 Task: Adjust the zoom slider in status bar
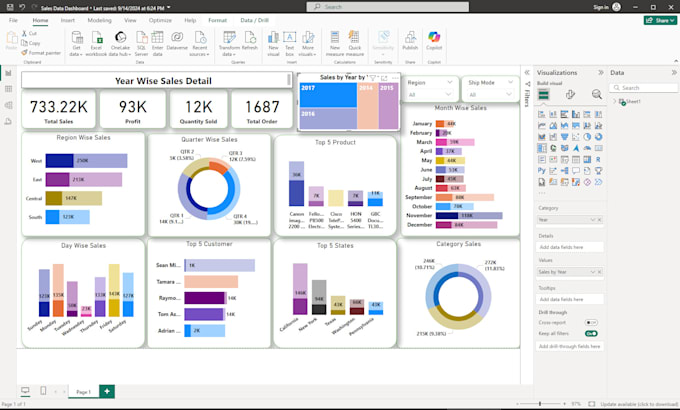click(540, 404)
